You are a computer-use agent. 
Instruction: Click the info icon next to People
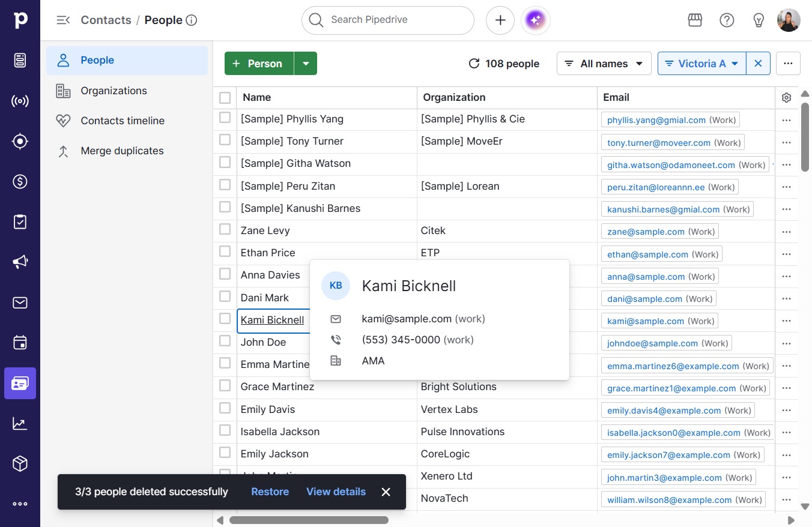pyautogui.click(x=192, y=20)
